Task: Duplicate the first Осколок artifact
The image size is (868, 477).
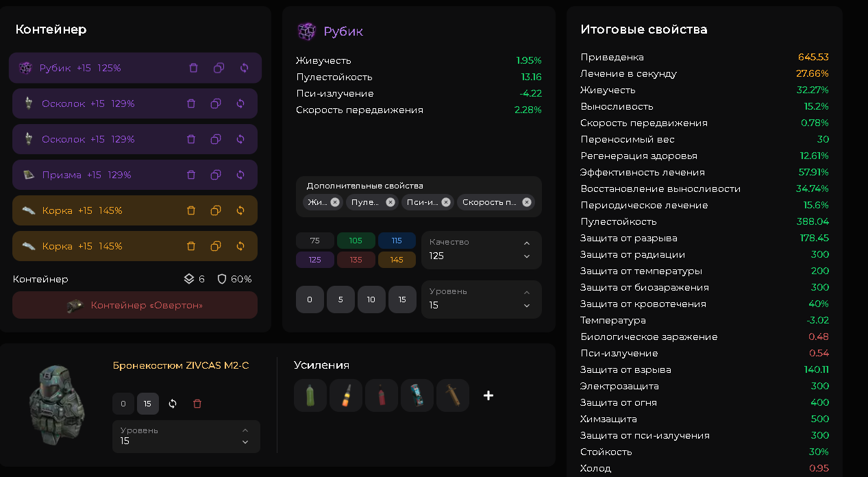Action: click(x=216, y=103)
